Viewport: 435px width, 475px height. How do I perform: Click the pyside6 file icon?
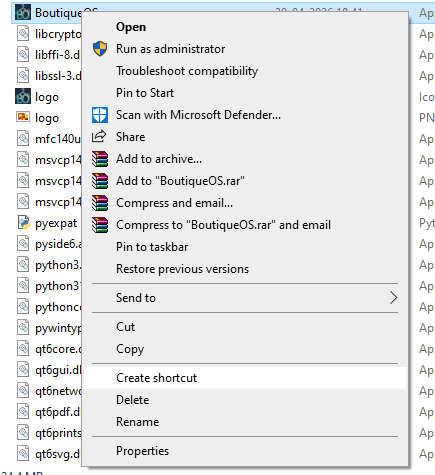pyautogui.click(x=23, y=244)
